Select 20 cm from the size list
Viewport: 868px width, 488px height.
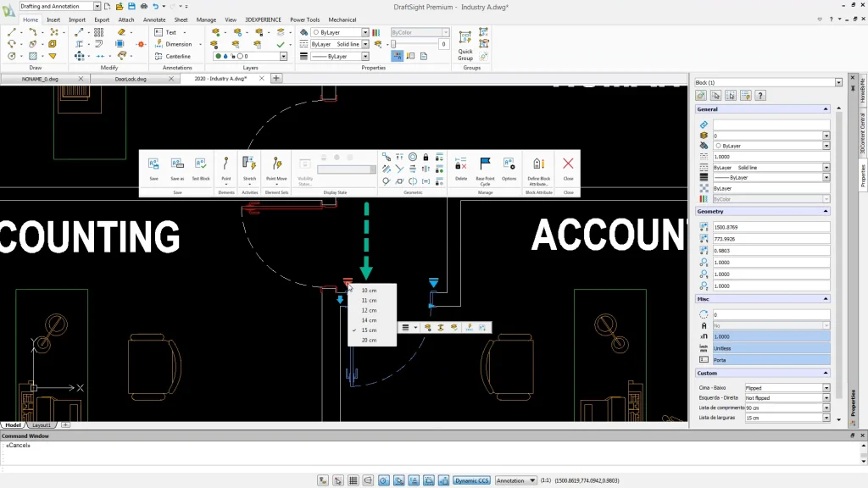[369, 340]
